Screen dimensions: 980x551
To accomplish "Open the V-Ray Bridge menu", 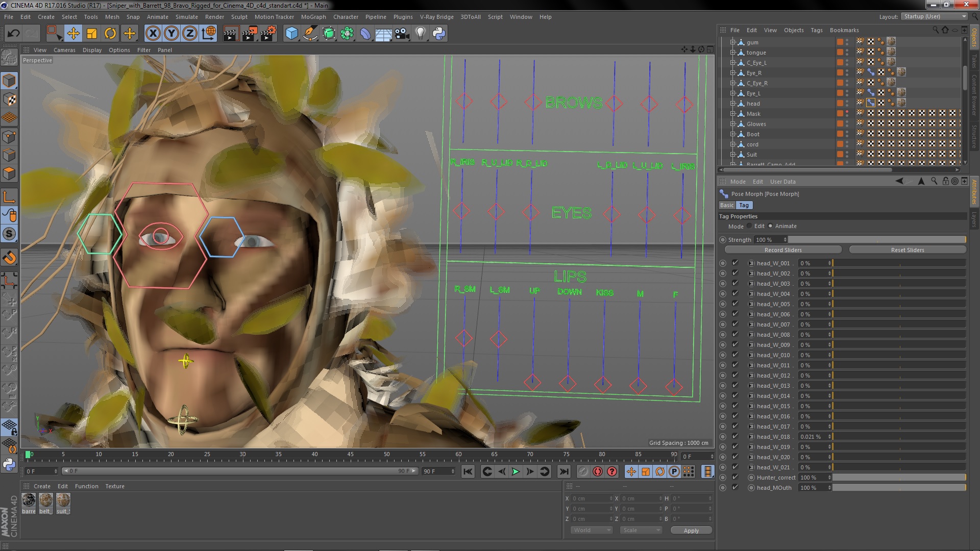I will click(436, 17).
